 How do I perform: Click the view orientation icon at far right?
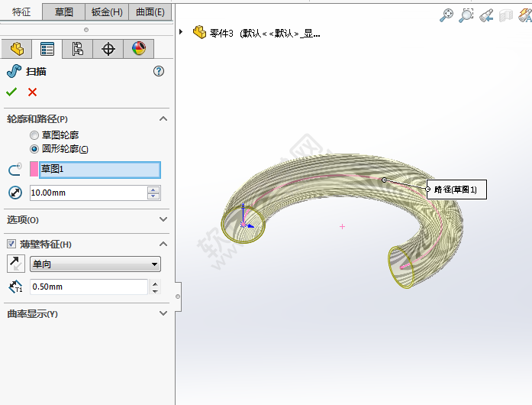525,15
